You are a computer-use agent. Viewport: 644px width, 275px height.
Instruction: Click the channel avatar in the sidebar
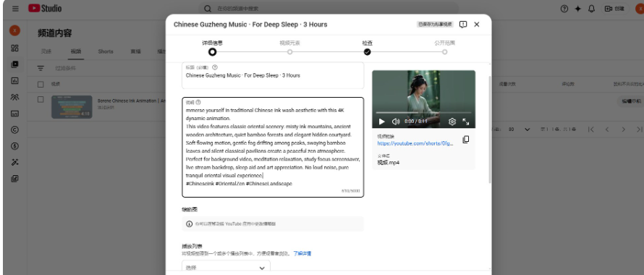14,30
